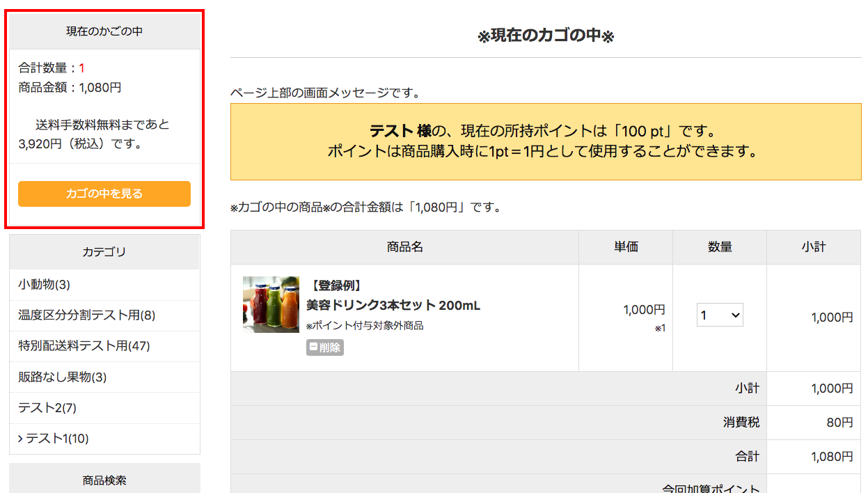This screenshot has height=493, width=868.
Task: Click the ※現在のカゴの中※ page heading
Action: coord(546,36)
